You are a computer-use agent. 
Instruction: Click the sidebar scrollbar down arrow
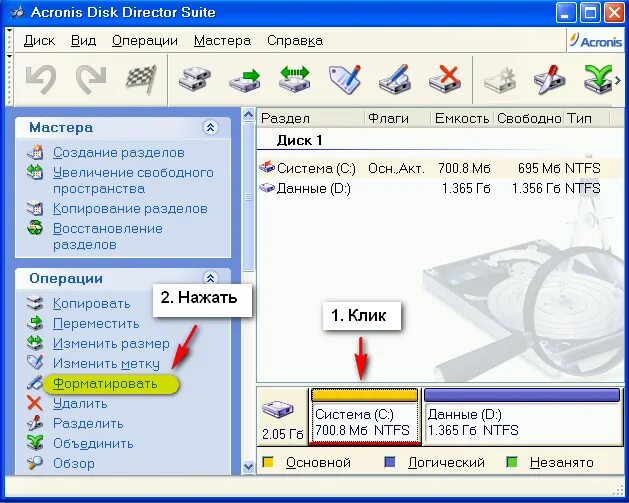pyautogui.click(x=249, y=467)
